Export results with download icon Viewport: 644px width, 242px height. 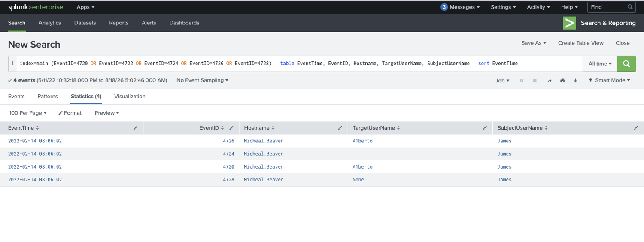tap(576, 80)
